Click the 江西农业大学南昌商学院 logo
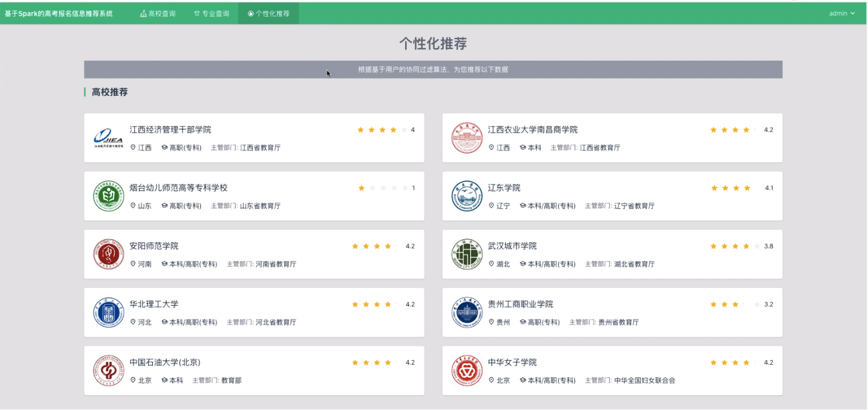The height and width of the screenshot is (410, 868). [x=467, y=137]
